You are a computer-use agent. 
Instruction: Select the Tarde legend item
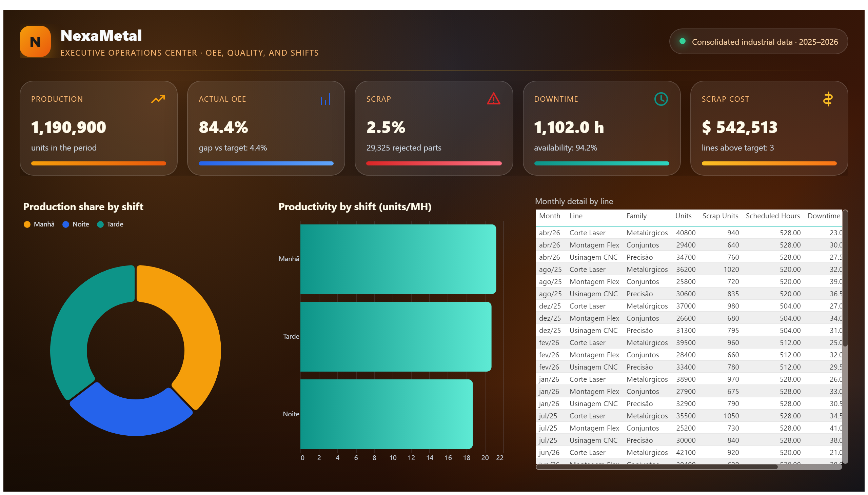(110, 224)
